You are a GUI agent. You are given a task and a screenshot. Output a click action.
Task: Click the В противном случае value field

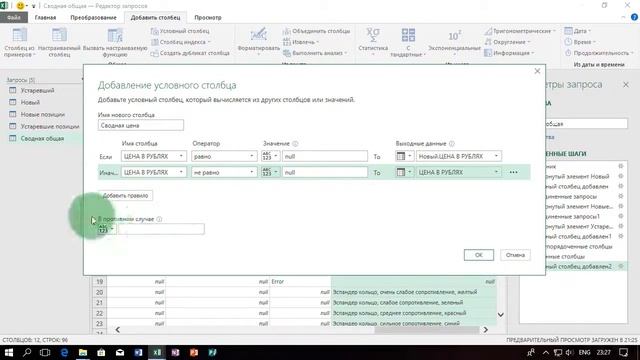pos(162,229)
